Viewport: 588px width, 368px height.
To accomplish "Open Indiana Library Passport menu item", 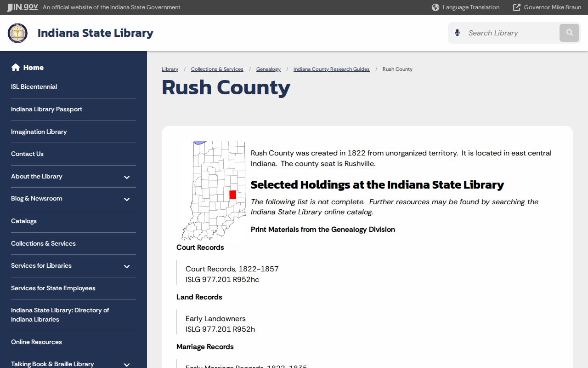I will click(46, 109).
